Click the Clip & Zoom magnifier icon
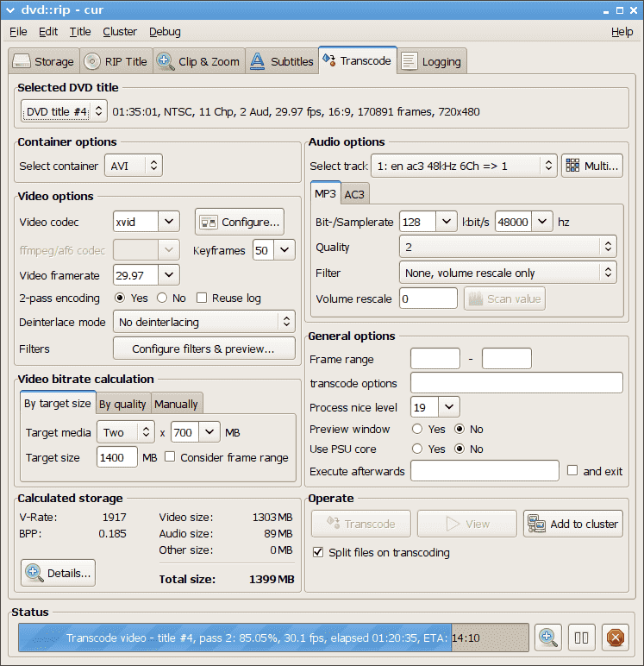644x666 pixels. click(x=166, y=61)
